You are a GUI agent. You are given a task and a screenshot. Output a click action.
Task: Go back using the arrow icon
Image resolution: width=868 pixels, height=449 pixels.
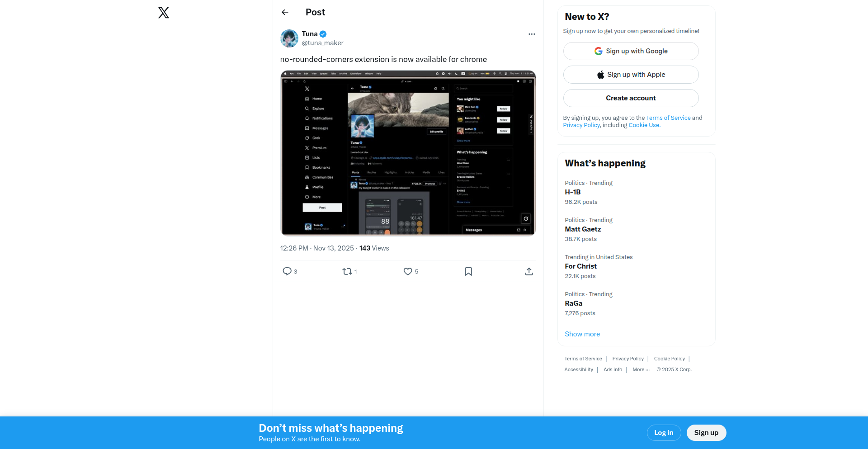(x=285, y=12)
